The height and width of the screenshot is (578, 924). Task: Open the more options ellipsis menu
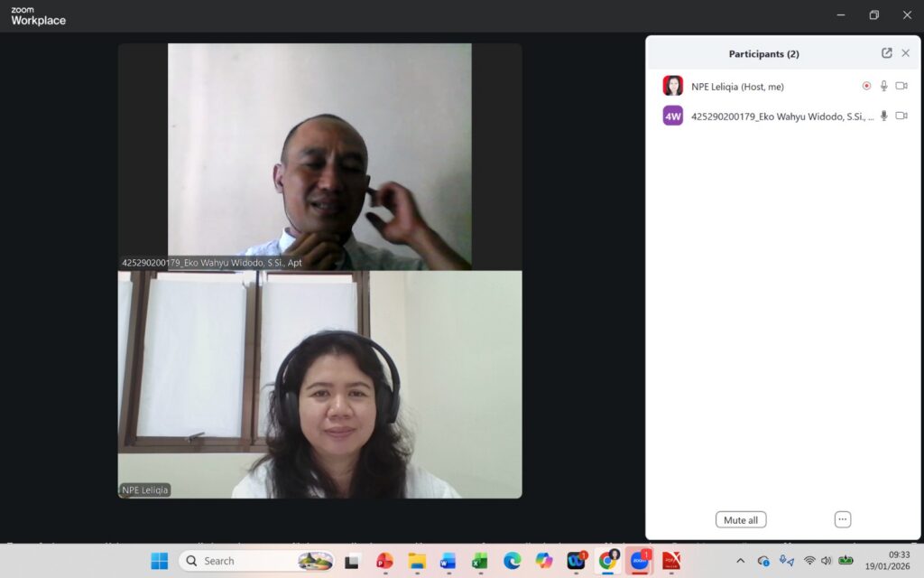pyautogui.click(x=842, y=519)
